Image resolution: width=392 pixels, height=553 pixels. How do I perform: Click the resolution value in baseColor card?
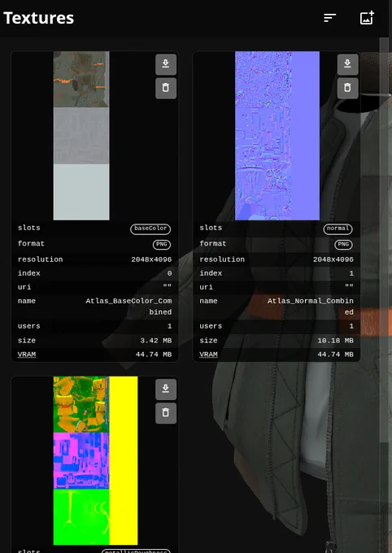pos(151,259)
